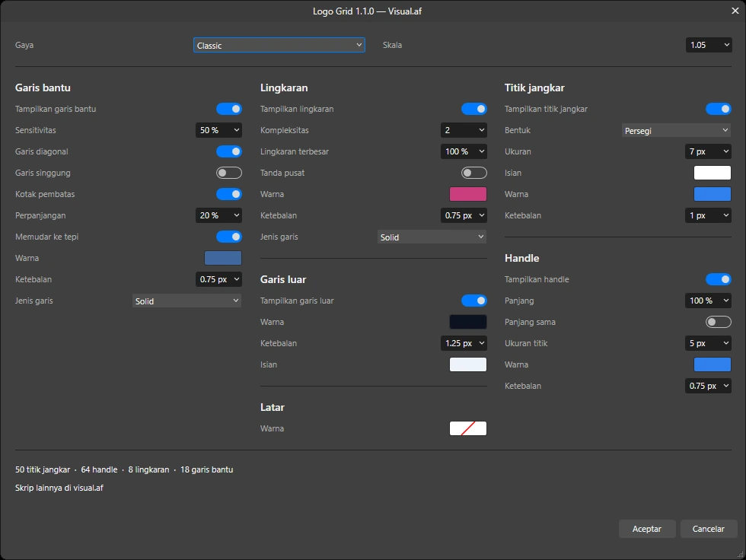The width and height of the screenshot is (746, 560).
Task: Open the Perpanjangan dropdown
Action: tap(218, 215)
